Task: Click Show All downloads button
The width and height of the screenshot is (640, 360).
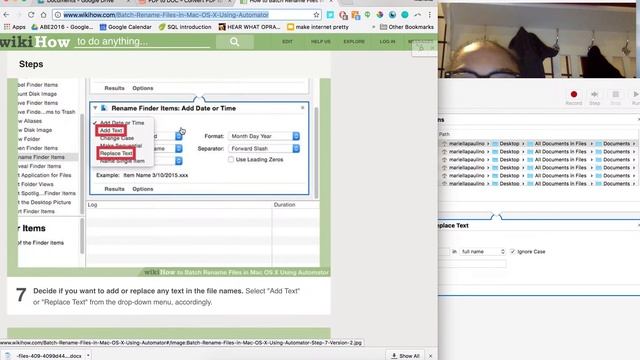Action: pyautogui.click(x=405, y=356)
